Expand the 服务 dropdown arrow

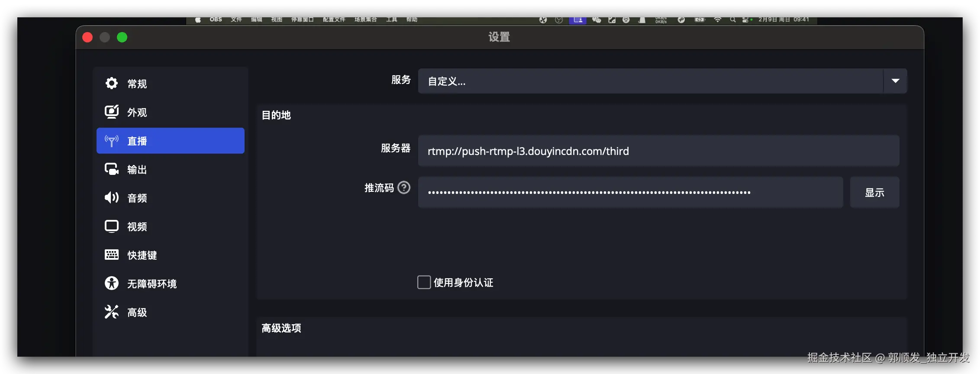896,81
